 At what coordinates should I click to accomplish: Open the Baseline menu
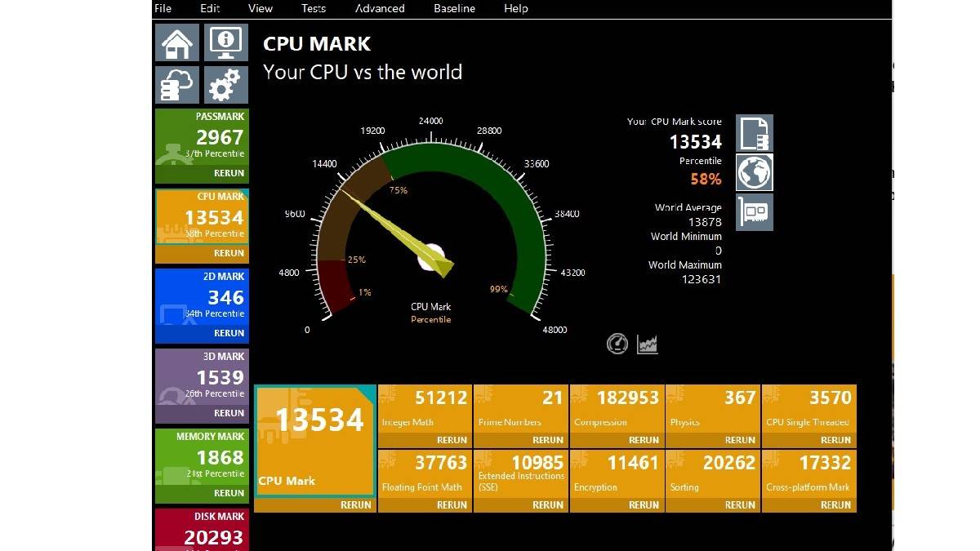tap(454, 9)
